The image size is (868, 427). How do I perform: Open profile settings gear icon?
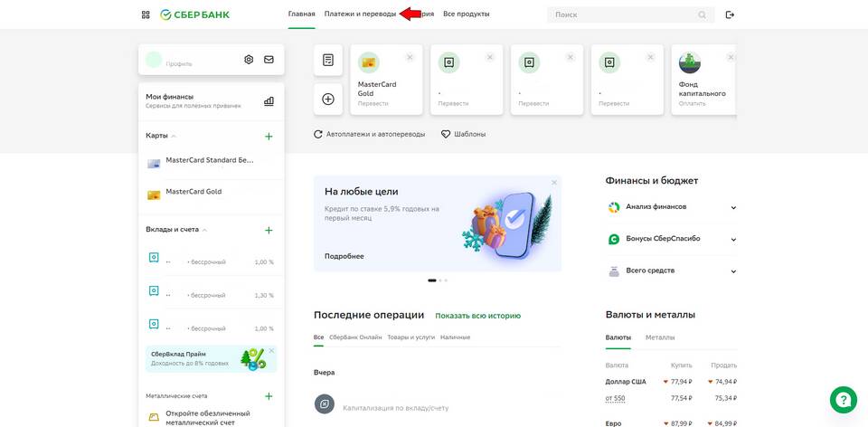click(249, 60)
